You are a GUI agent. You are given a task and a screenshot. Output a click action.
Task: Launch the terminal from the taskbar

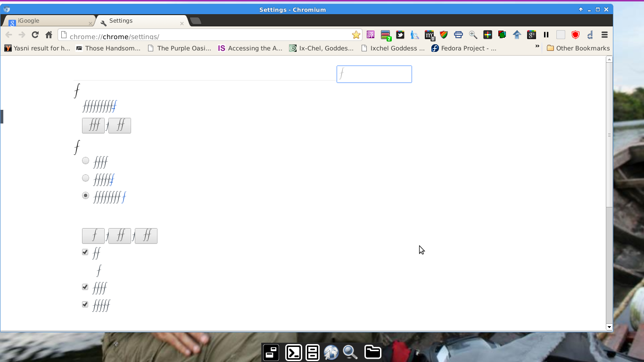(293, 352)
